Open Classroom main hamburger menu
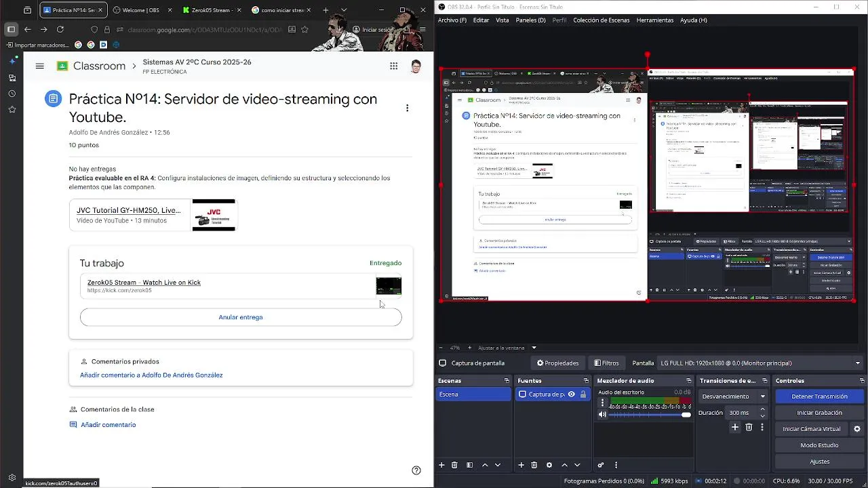The image size is (868, 488). (x=40, y=66)
